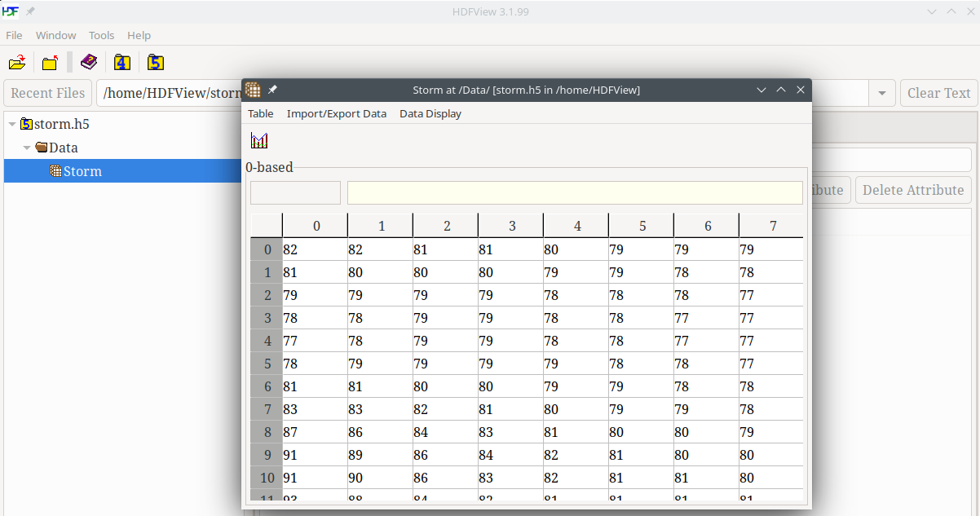Image resolution: width=980 pixels, height=516 pixels.
Task: Open the Table menu
Action: (260, 113)
